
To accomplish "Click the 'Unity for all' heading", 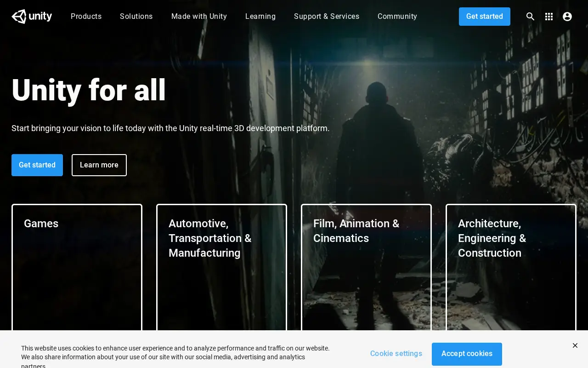I will point(89,90).
